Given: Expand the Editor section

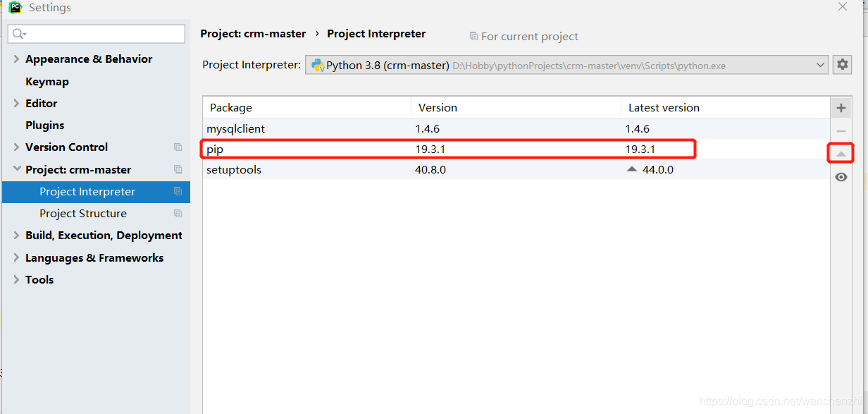Looking at the screenshot, I should click(x=16, y=103).
